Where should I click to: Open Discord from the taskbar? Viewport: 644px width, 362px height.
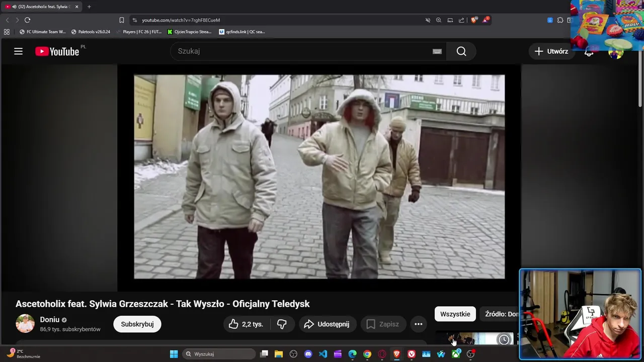tap(308, 354)
